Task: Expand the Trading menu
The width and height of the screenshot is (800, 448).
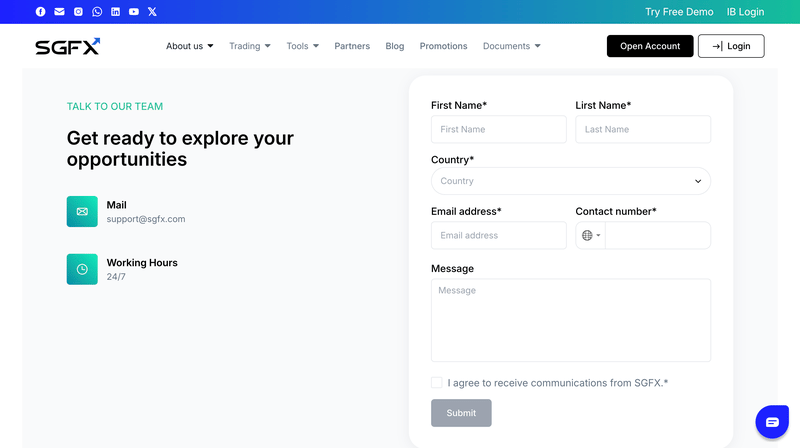Action: point(250,46)
